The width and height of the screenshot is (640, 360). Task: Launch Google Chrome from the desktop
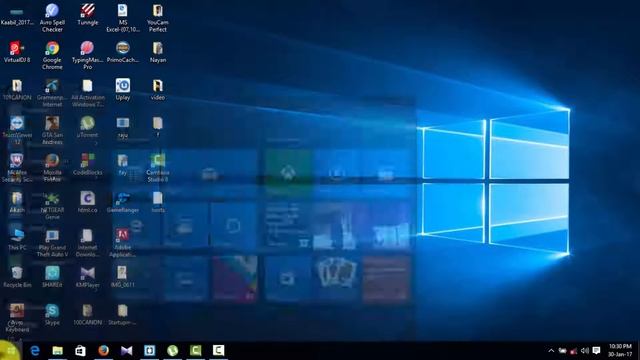(52, 55)
